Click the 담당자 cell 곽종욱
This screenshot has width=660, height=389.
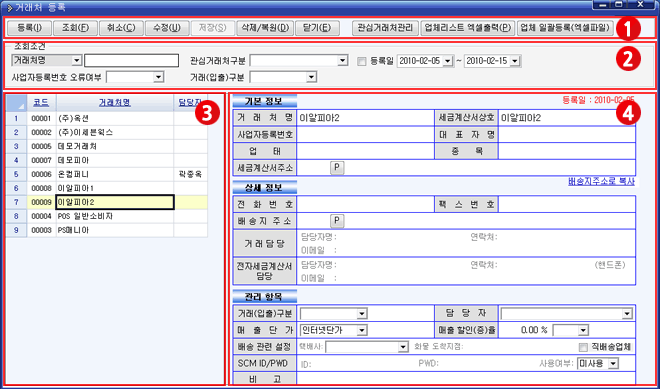point(190,174)
